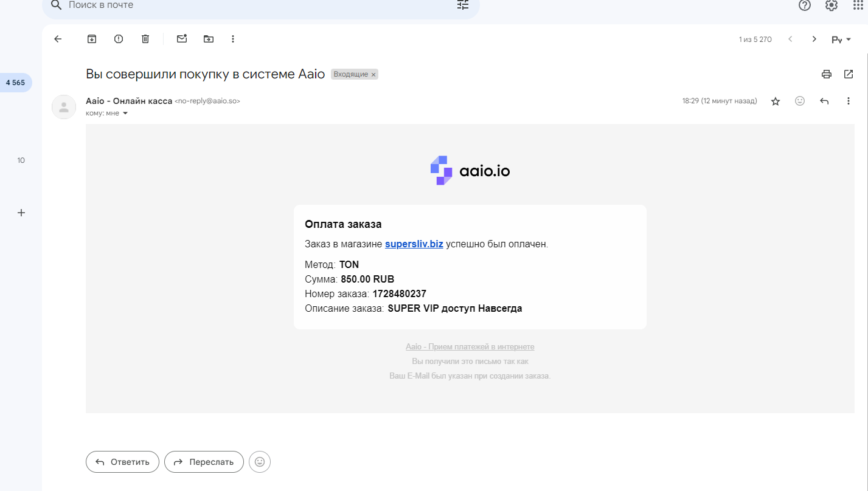Click the timestamp 18:29 (12 минут назад)
The image size is (868, 491).
(720, 101)
